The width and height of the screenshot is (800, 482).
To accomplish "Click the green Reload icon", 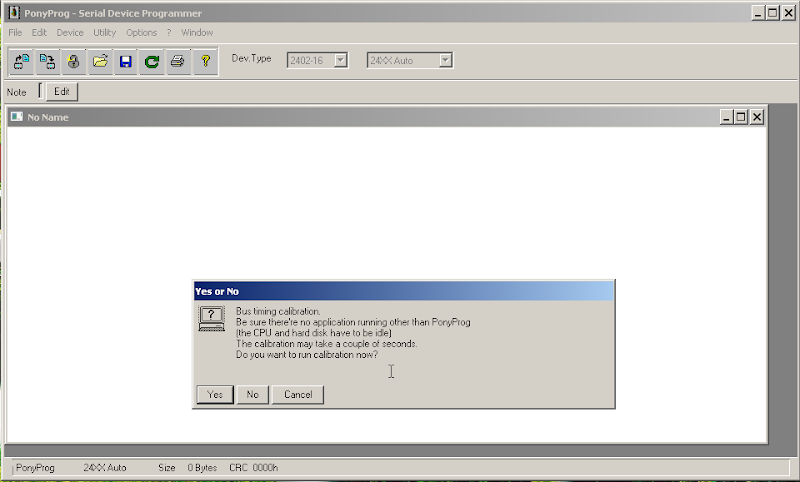I will click(x=152, y=62).
